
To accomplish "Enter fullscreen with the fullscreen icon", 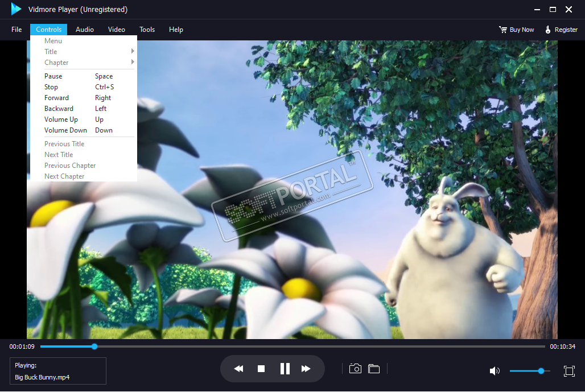I will click(x=569, y=371).
